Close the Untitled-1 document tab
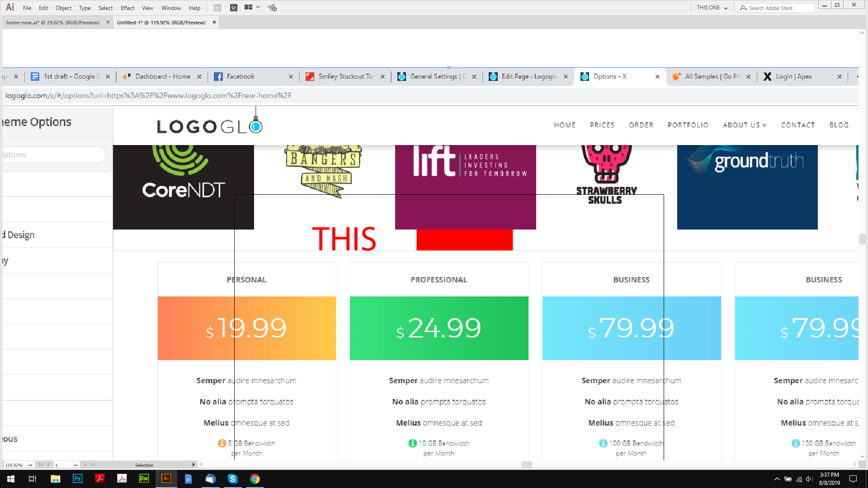This screenshot has width=868, height=488. 214,23
